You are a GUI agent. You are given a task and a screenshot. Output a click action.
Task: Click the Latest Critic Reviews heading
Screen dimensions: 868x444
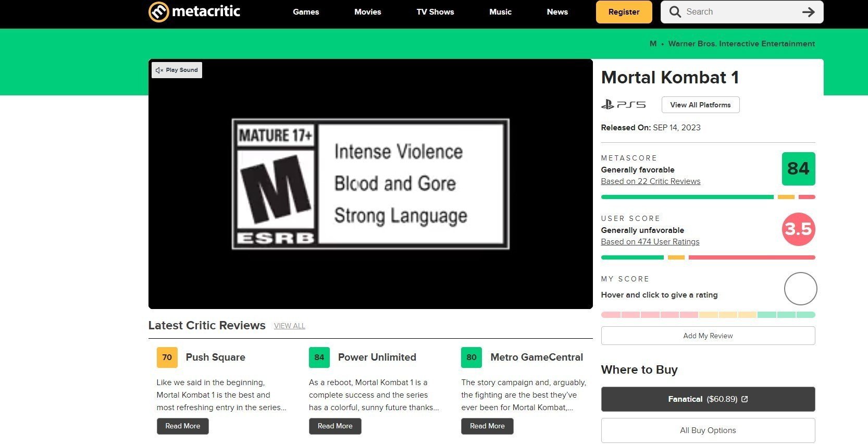click(207, 326)
